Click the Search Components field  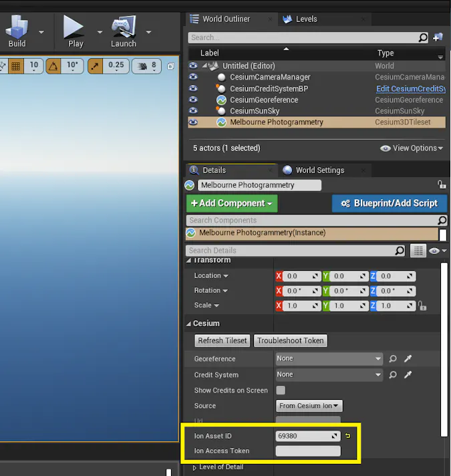(x=312, y=221)
